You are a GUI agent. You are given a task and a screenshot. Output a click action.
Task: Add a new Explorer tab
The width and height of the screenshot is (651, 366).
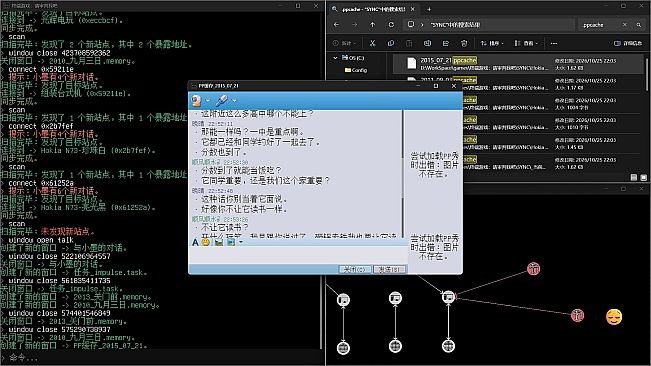click(x=429, y=9)
